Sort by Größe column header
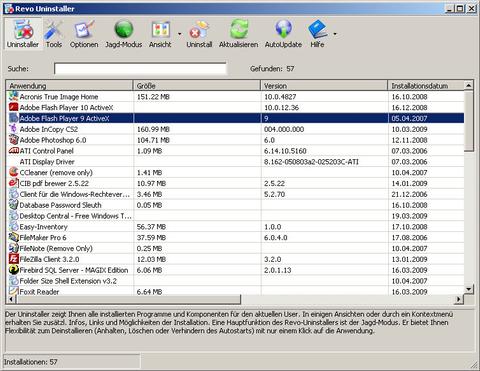Screen dimensions: 480x371 [x=197, y=86]
